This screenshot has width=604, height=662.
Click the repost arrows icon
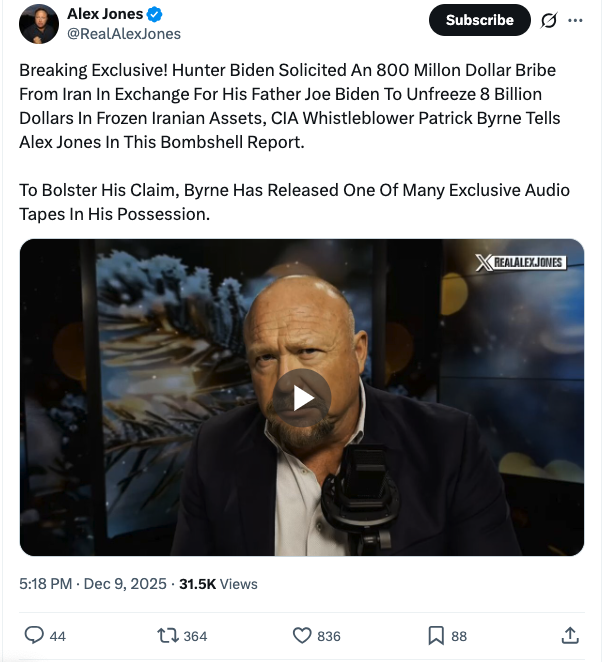[168, 635]
